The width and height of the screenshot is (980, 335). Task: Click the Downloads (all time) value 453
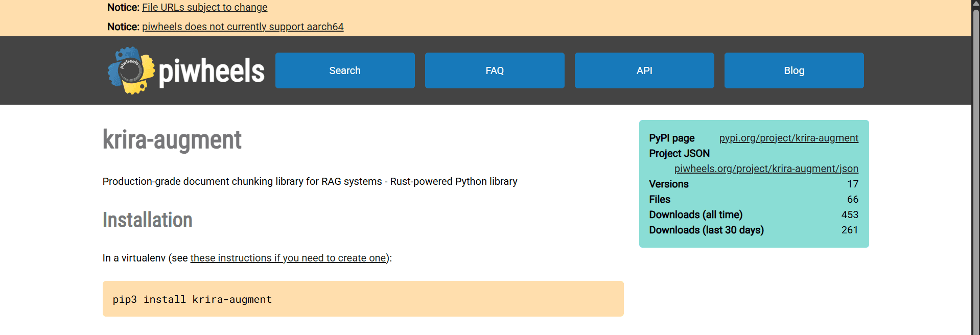(x=849, y=214)
